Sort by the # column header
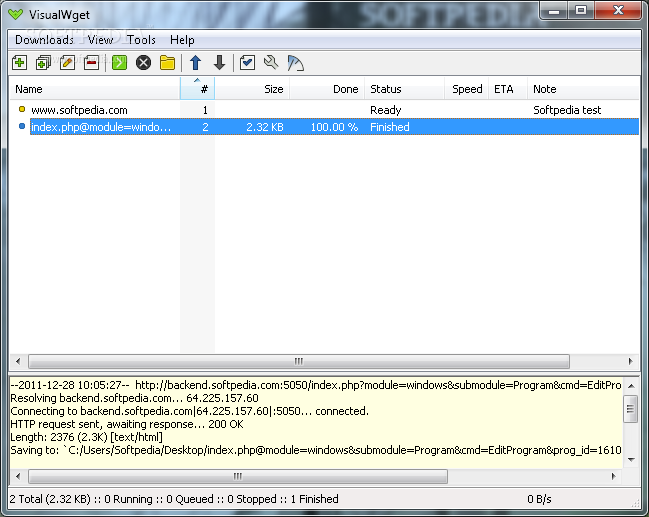 click(x=197, y=89)
